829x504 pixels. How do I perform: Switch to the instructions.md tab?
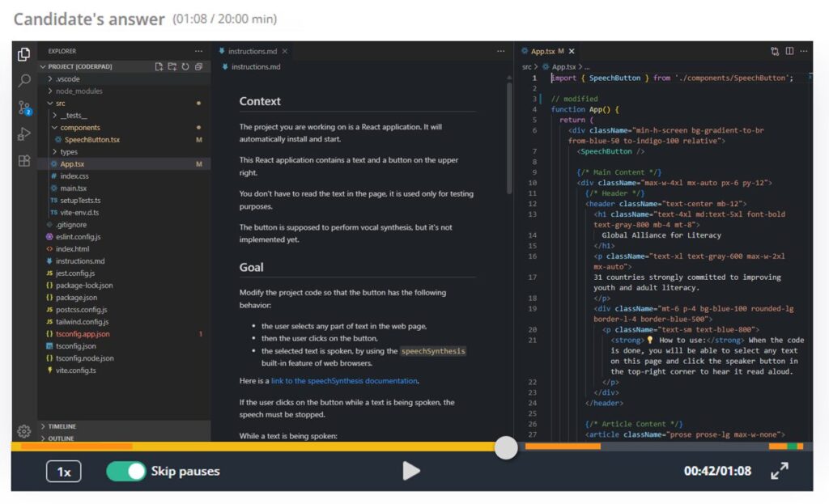(x=251, y=50)
